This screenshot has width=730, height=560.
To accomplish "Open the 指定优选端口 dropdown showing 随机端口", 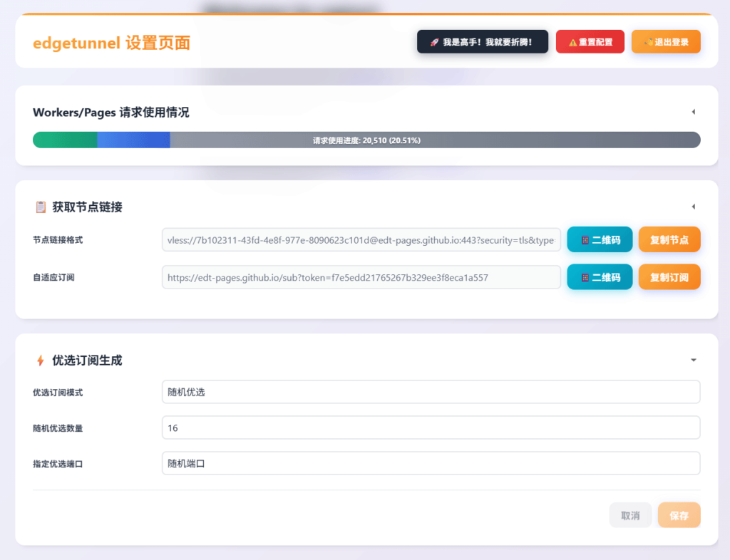I will [431, 462].
